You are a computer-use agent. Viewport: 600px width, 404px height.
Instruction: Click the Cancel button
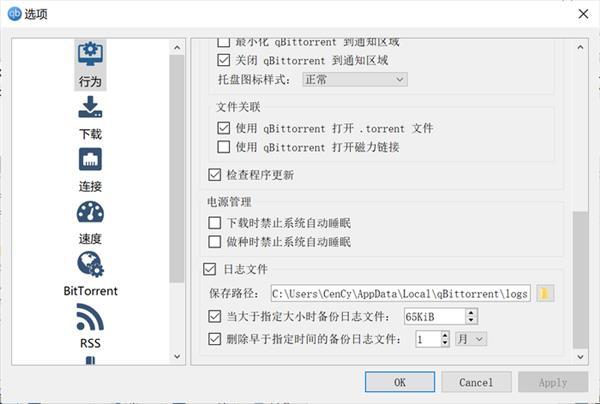click(x=476, y=382)
